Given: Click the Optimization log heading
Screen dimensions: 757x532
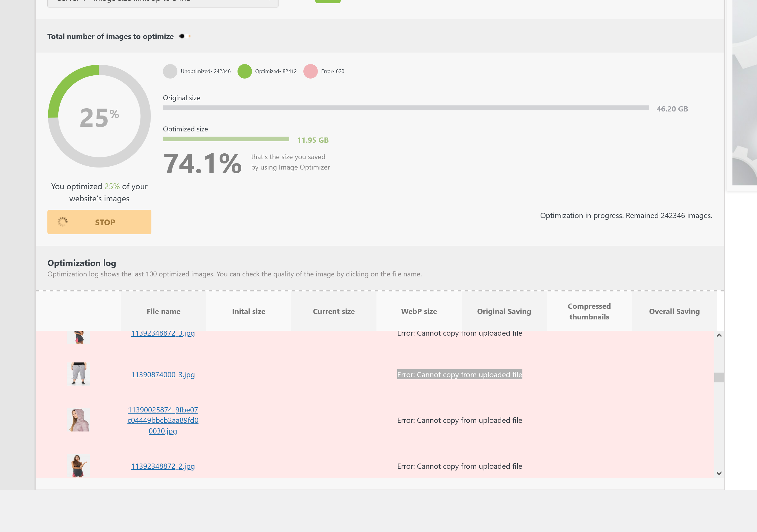Looking at the screenshot, I should click(x=82, y=263).
